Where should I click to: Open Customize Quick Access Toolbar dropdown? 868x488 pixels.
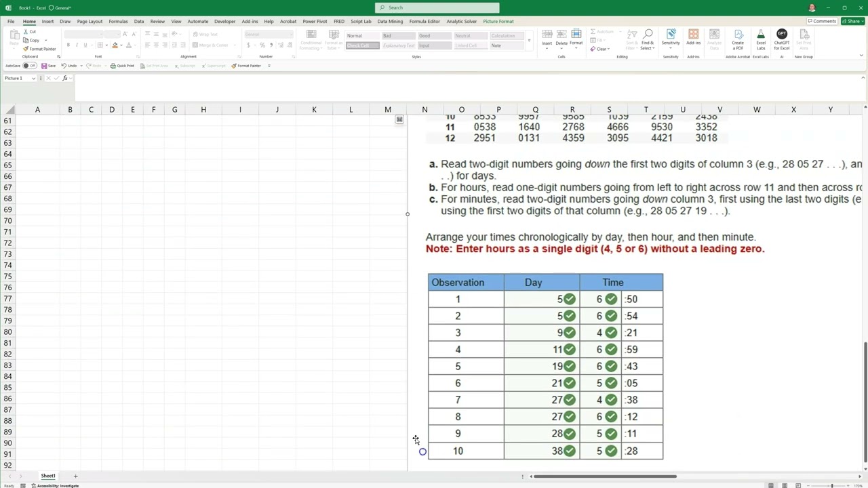[x=269, y=66]
